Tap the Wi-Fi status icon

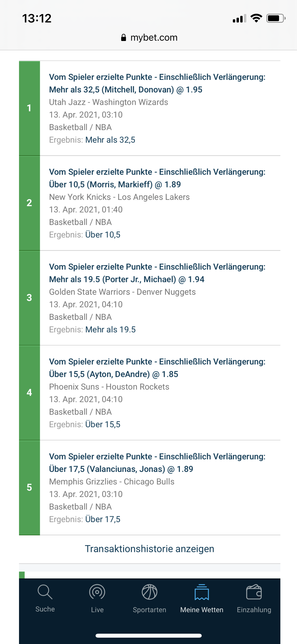coord(256,18)
